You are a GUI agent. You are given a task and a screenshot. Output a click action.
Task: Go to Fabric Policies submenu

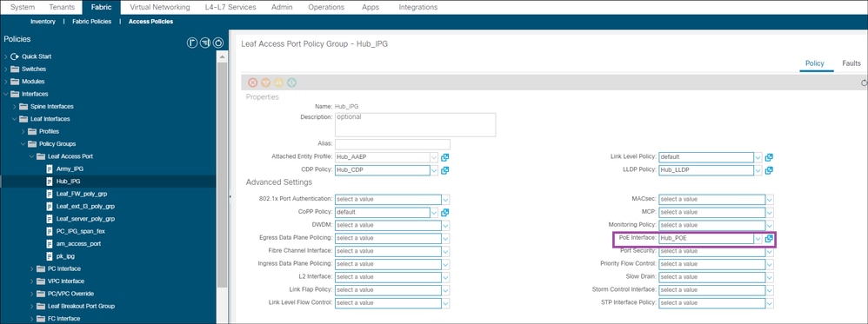tap(92, 22)
